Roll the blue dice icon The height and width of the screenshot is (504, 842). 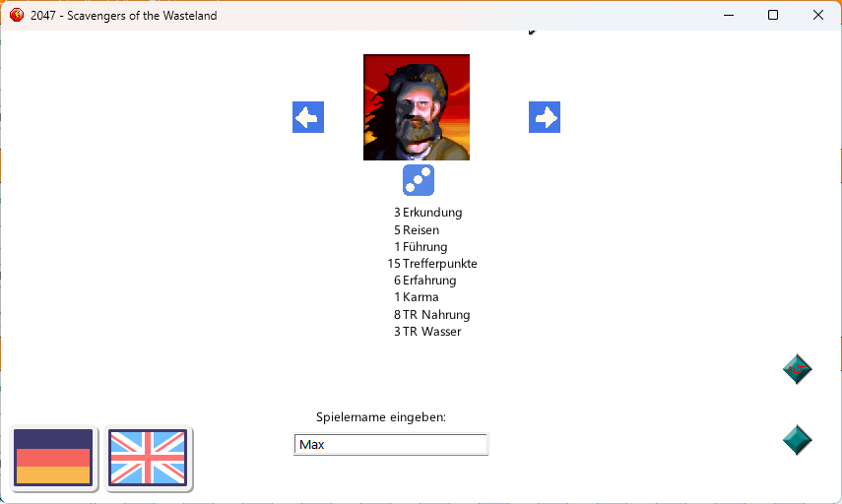point(419,180)
